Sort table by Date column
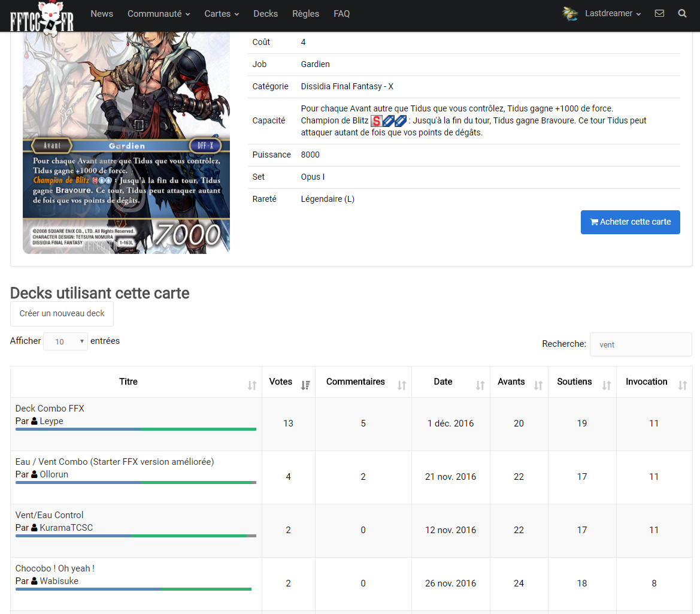 tap(451, 382)
